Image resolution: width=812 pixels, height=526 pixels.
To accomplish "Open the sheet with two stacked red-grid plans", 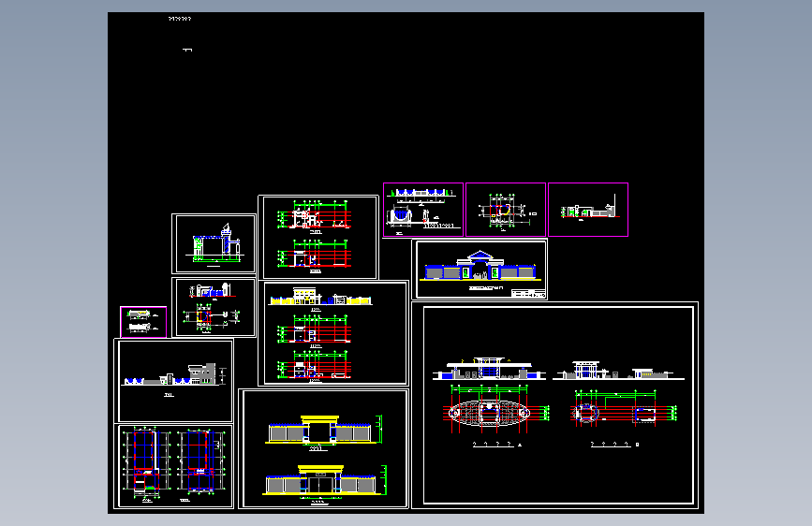I will tap(318, 237).
